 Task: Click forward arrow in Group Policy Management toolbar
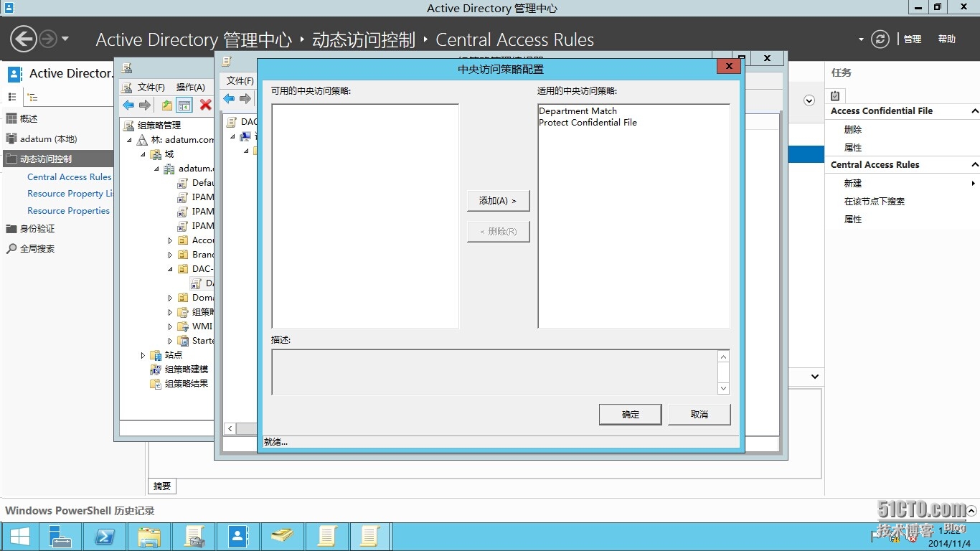[145, 105]
